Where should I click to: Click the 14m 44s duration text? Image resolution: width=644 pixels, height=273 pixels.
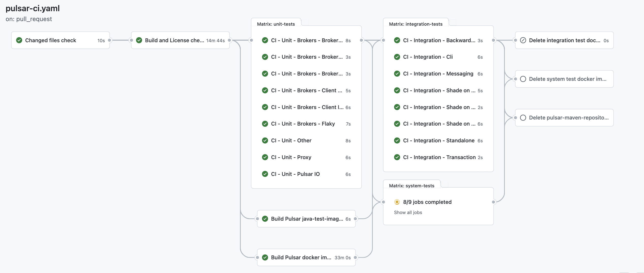pos(215,41)
